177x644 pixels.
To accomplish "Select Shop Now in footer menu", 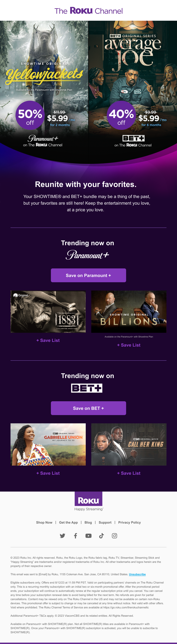I will (44, 522).
